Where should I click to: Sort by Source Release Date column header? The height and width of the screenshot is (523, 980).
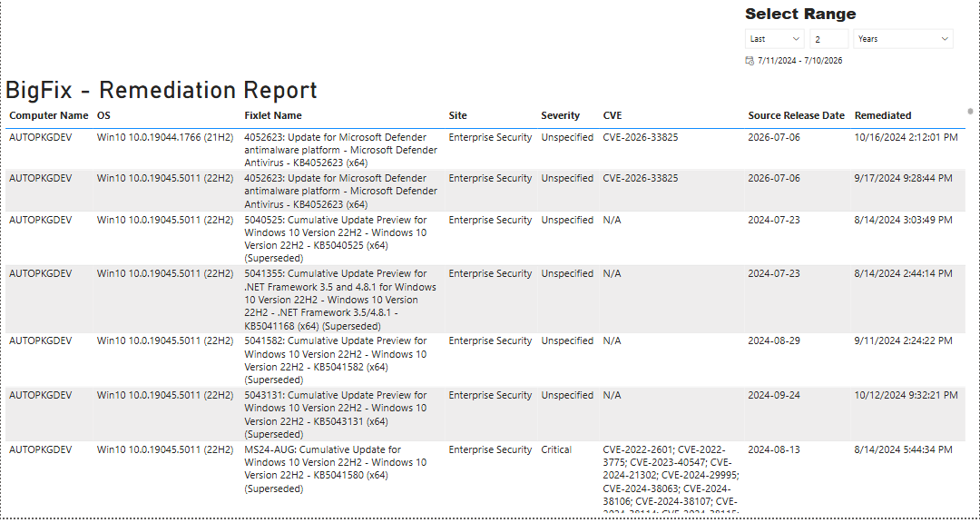[797, 115]
